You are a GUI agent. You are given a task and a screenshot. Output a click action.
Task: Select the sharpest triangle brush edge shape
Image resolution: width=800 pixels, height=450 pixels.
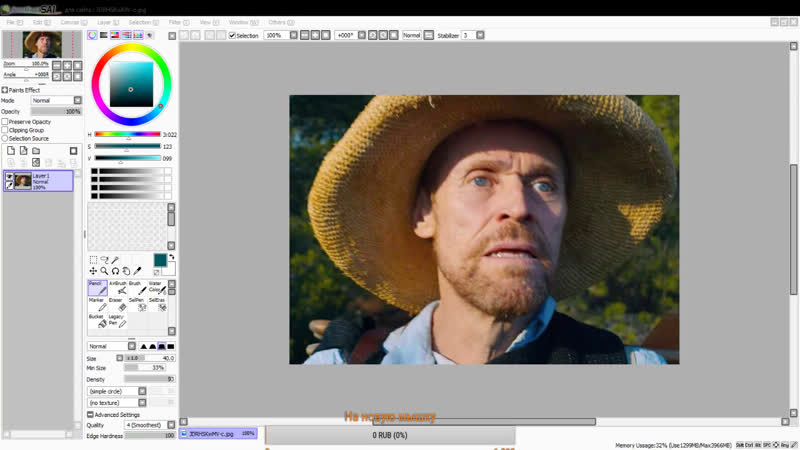[143, 346]
